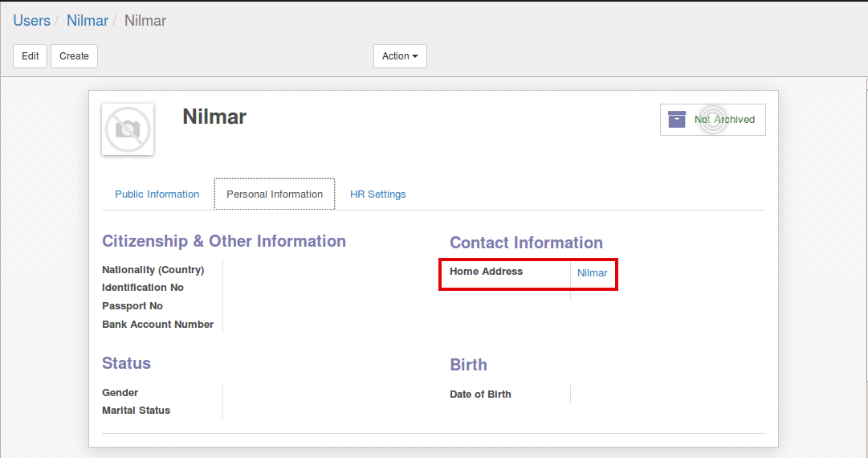
Task: Click the Passport No field label
Action: click(132, 306)
